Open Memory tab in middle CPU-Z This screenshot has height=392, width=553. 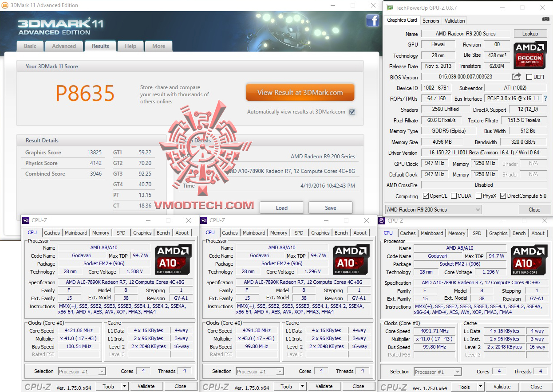(279, 233)
